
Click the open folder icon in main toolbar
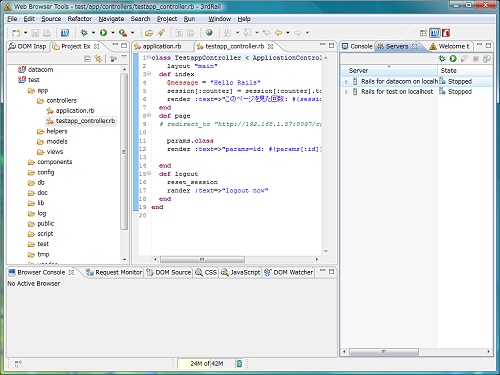click(149, 33)
